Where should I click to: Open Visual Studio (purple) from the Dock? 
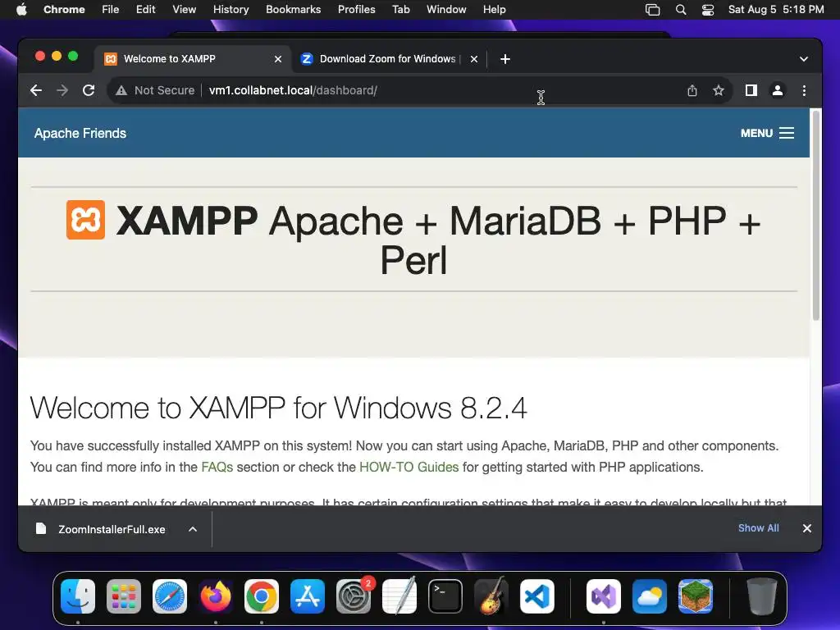[604, 596]
